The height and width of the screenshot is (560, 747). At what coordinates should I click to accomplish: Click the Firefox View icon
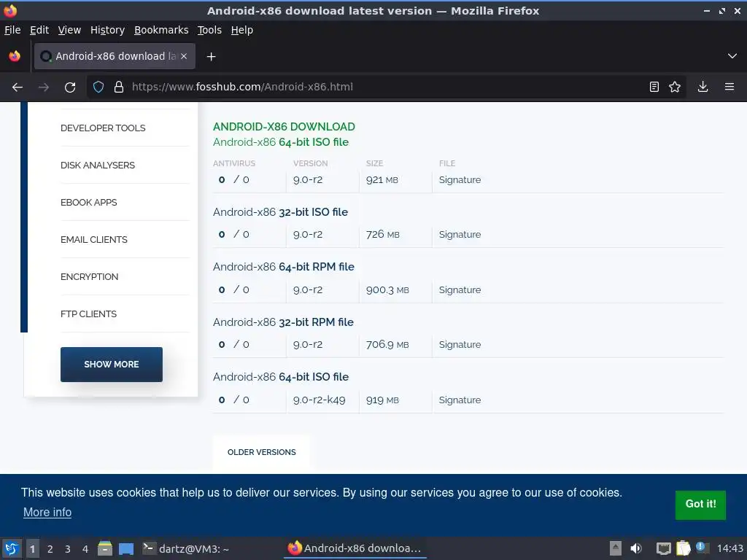click(15, 56)
